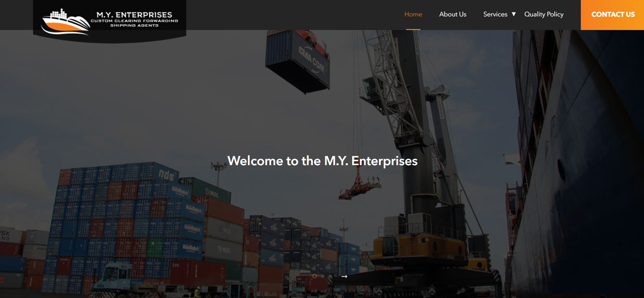Go to the Home menu item

point(413,14)
